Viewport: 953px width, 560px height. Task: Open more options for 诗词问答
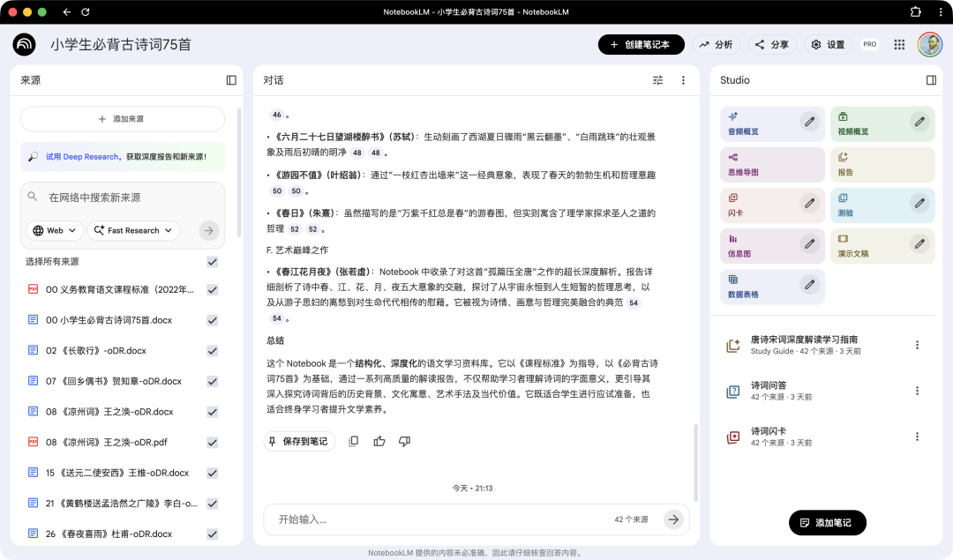click(x=917, y=391)
